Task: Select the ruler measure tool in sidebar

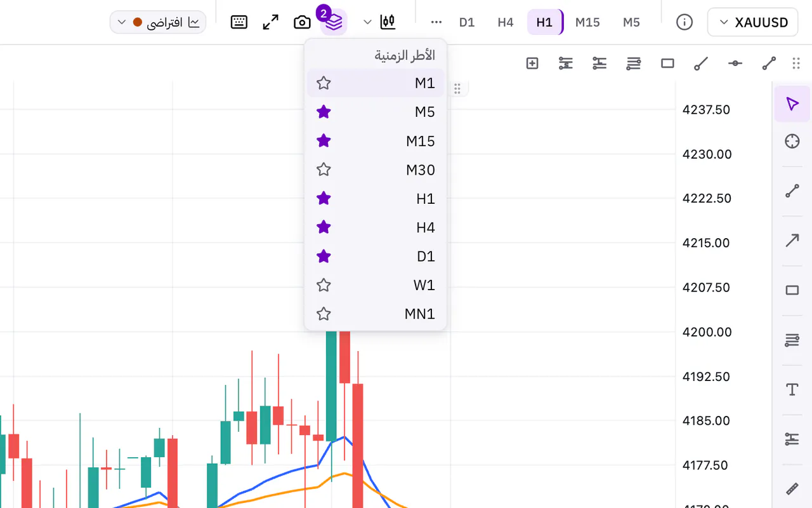Action: tap(792, 488)
